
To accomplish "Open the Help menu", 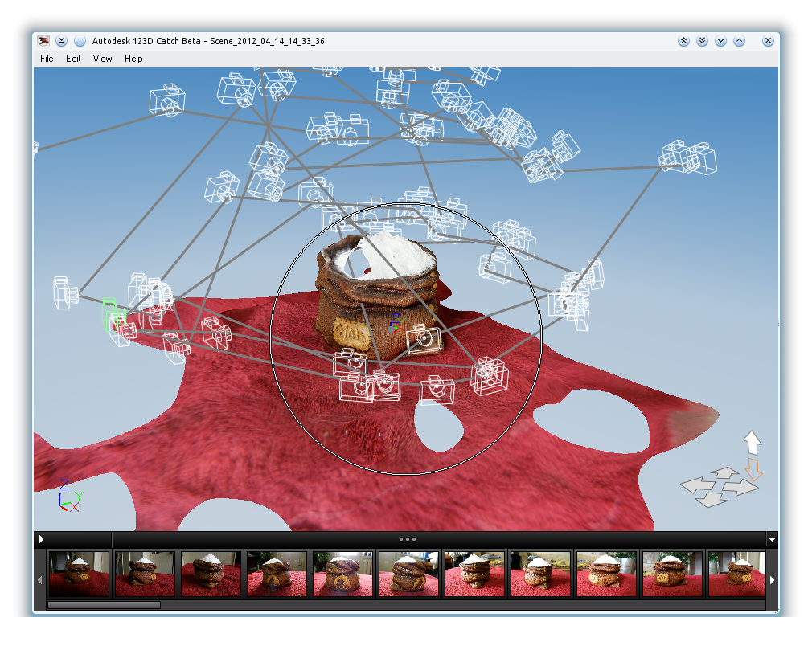I will click(133, 59).
